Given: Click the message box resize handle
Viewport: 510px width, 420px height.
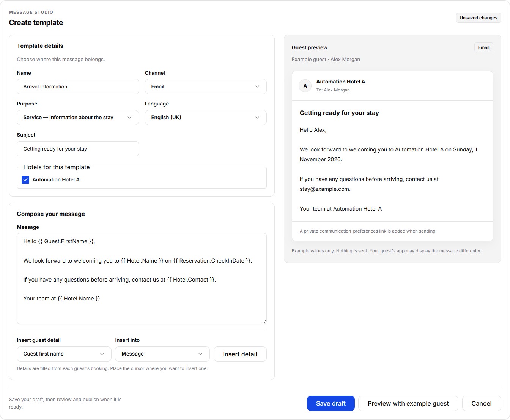Looking at the screenshot, I should click(264, 321).
